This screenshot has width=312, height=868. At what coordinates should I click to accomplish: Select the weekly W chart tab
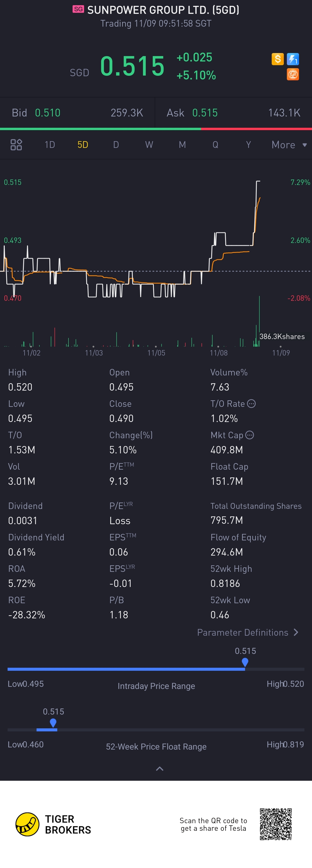pos(149,145)
